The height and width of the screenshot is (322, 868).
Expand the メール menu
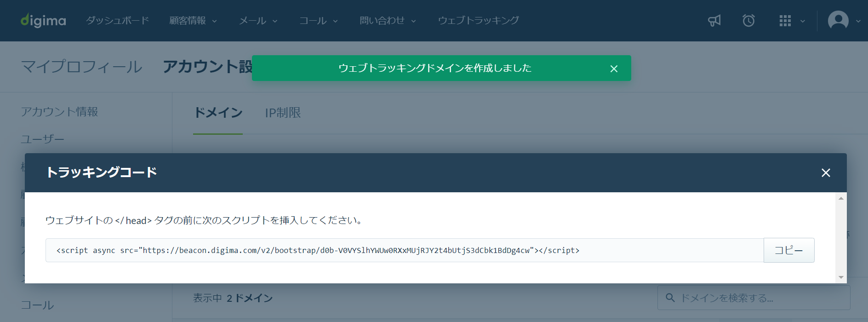click(x=258, y=21)
